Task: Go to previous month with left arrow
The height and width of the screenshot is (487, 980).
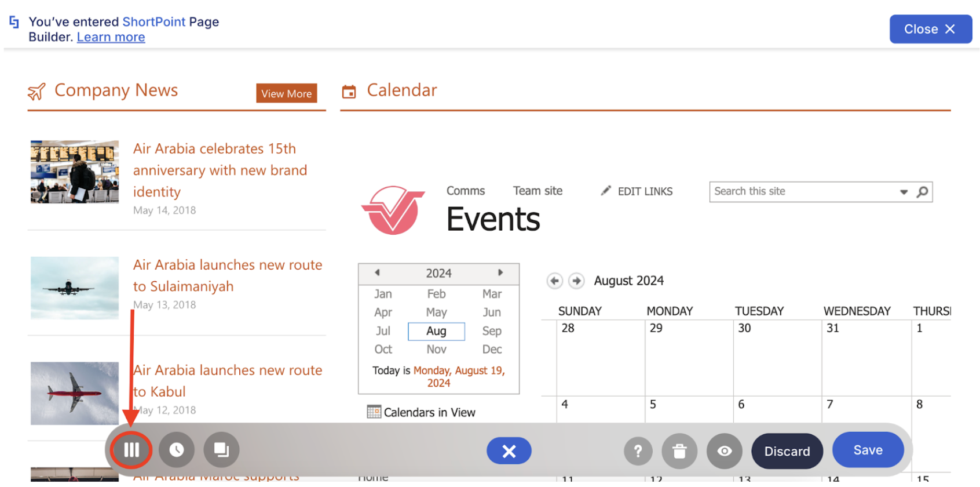Action: click(x=554, y=281)
